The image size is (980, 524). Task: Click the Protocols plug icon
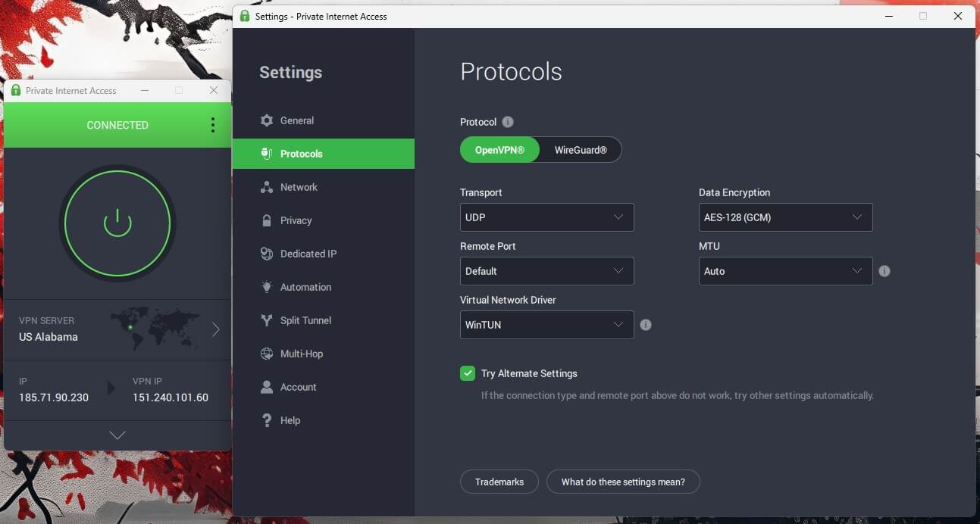coord(266,154)
